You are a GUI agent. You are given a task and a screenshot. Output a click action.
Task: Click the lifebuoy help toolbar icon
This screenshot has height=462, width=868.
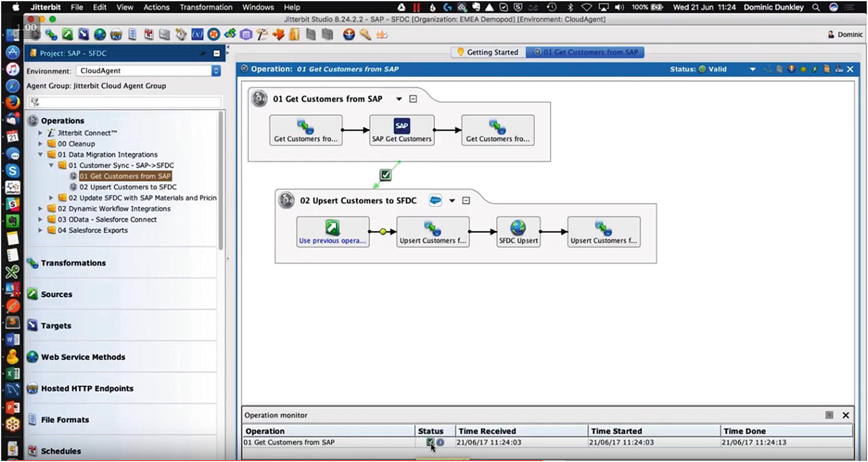point(214,35)
